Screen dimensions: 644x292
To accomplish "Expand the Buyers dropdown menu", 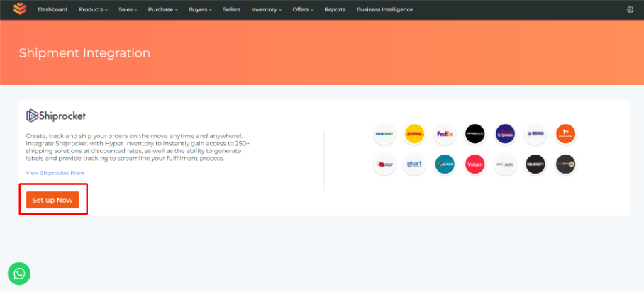I will (x=201, y=9).
